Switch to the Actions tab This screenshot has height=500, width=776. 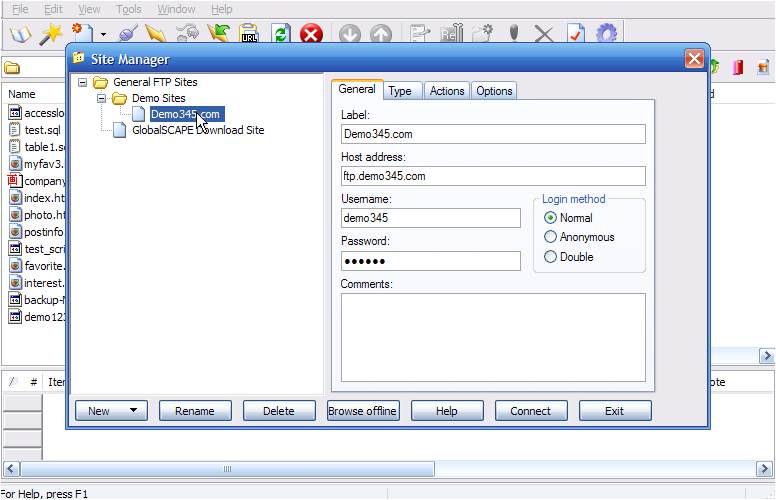click(447, 91)
